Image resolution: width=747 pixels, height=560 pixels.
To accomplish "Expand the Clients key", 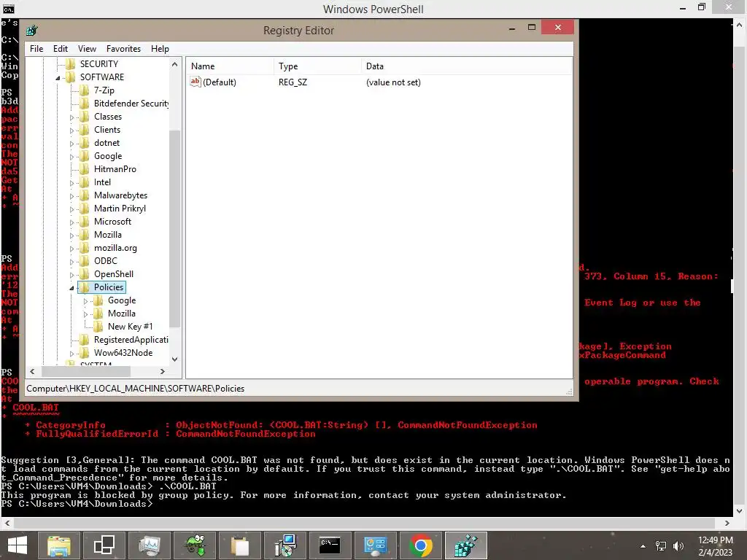I will tap(71, 131).
